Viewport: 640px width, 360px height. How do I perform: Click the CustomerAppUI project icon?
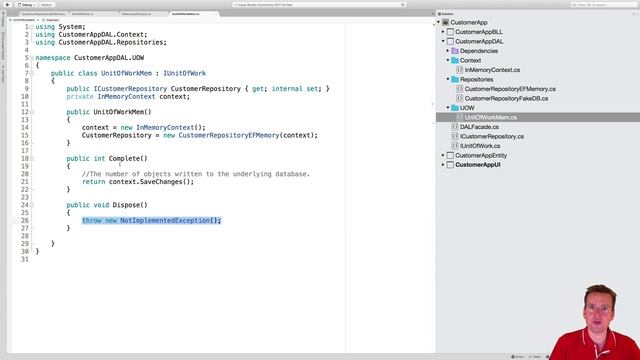click(x=450, y=165)
